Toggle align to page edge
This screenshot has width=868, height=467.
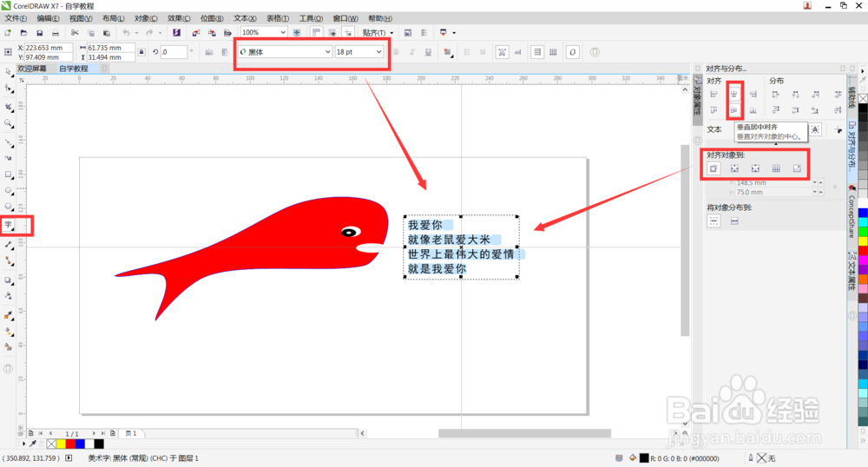point(734,168)
